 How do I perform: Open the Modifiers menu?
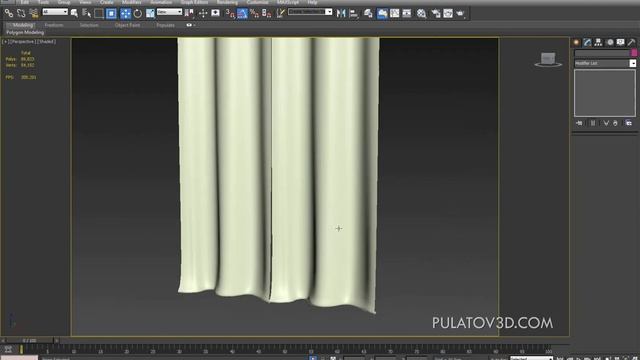point(131,2)
